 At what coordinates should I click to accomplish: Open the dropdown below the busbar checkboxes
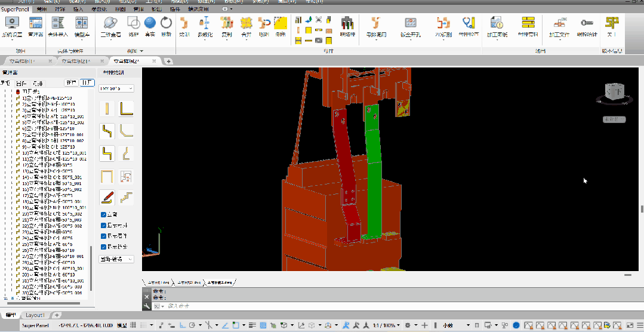(x=116, y=259)
